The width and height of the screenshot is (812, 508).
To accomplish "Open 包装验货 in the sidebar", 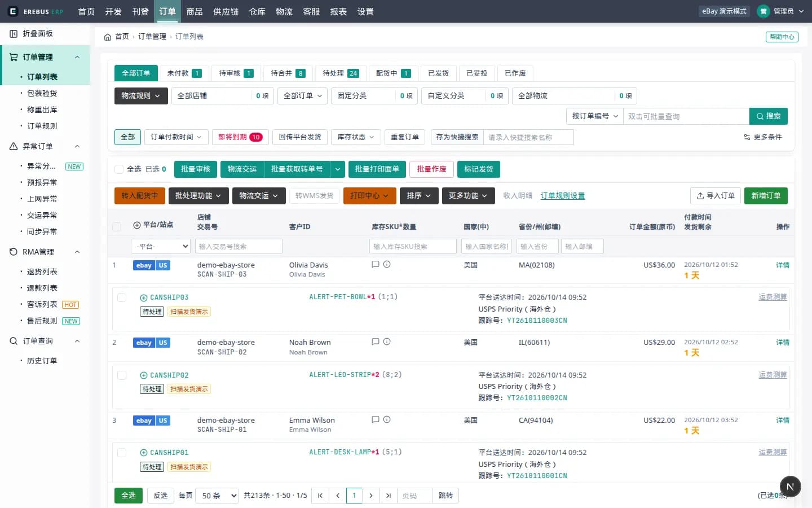I will [42, 93].
